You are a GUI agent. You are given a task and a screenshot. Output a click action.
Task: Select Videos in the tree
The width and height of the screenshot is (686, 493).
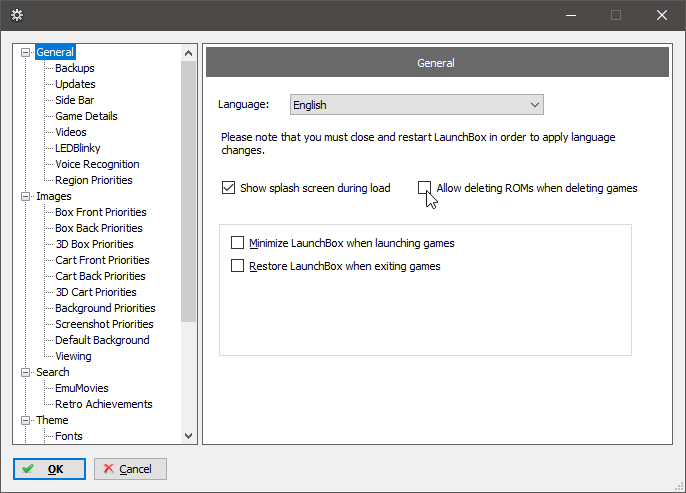pyautogui.click(x=71, y=132)
